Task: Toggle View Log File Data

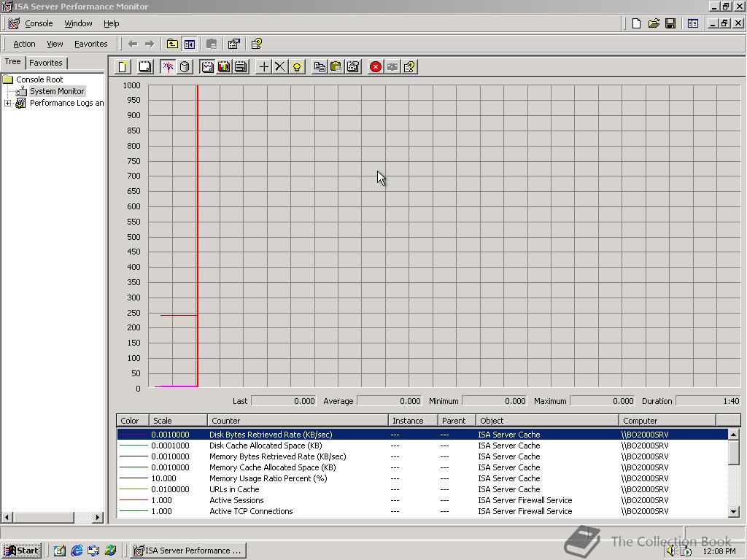Action: coord(185,66)
